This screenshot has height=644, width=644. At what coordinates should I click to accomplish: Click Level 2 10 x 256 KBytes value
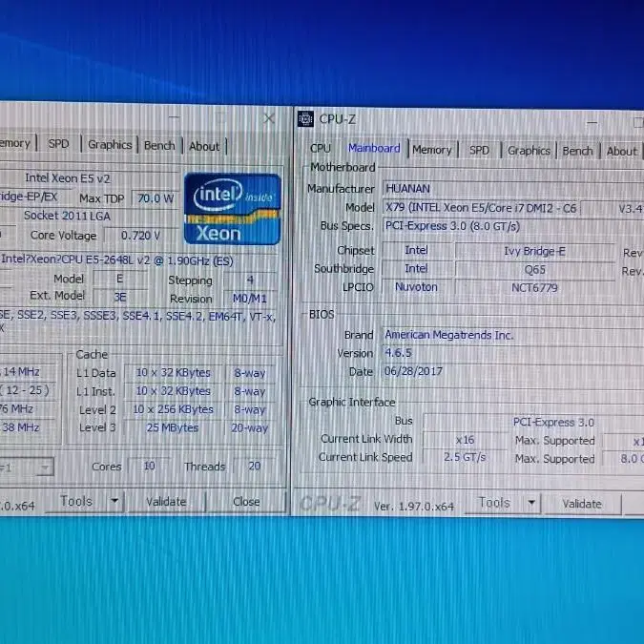click(173, 409)
